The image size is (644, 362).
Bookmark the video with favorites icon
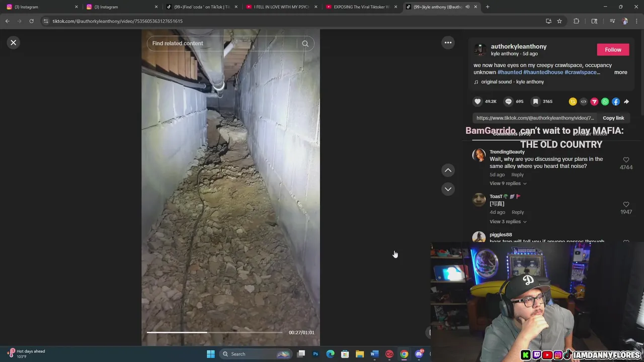click(x=536, y=102)
